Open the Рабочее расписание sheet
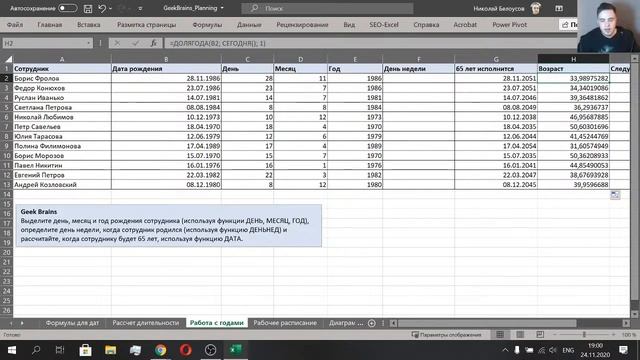This screenshot has width=640, height=360. [285, 323]
